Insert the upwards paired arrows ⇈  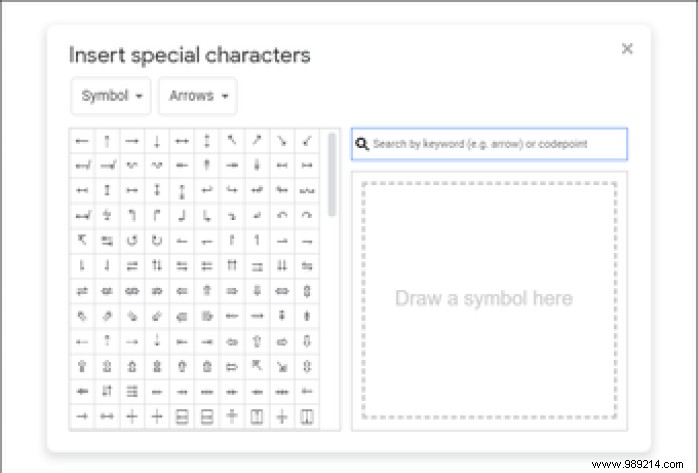point(231,266)
